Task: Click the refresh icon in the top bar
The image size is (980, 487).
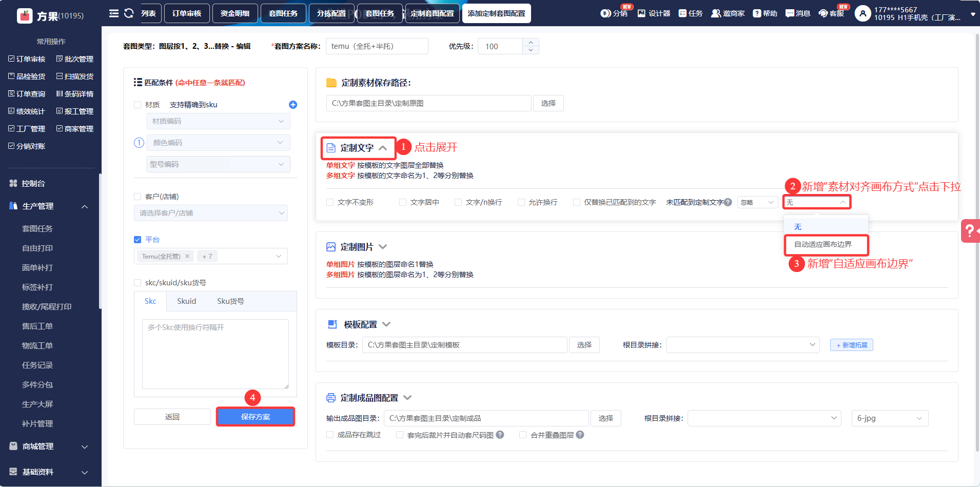Action: click(x=129, y=13)
